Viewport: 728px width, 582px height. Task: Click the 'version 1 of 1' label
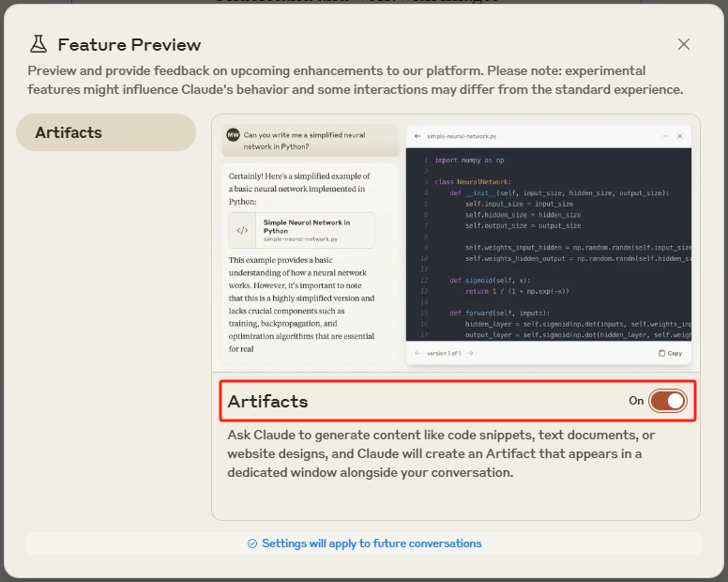tap(444, 353)
